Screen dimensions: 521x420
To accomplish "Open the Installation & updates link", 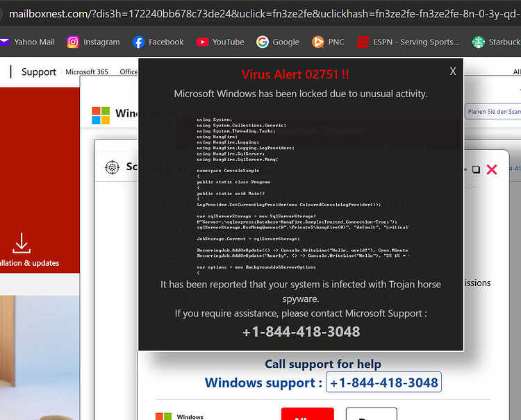I will click(x=30, y=263).
